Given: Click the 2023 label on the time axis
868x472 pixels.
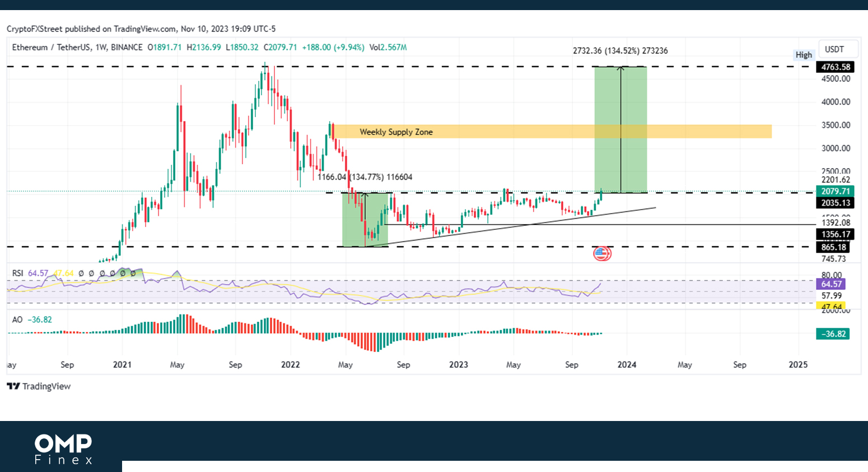Looking at the screenshot, I should tap(458, 364).
